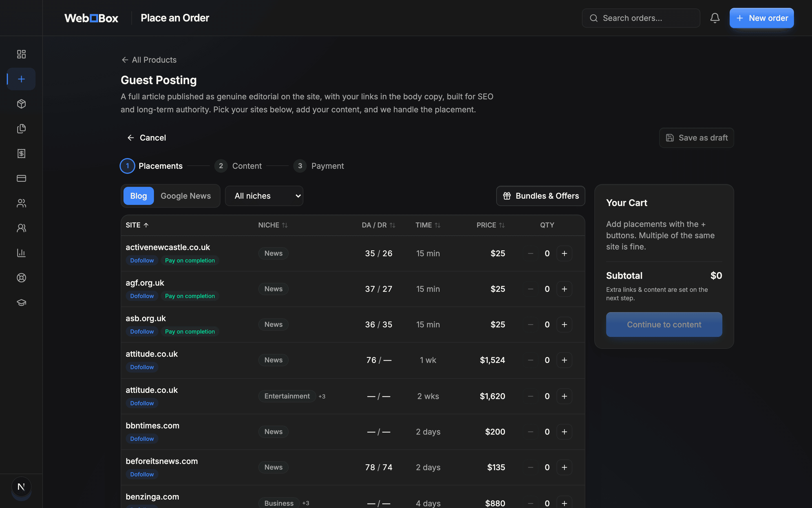Click the $200 price for bbntimes.com
Image resolution: width=812 pixels, height=508 pixels.
pyautogui.click(x=495, y=432)
